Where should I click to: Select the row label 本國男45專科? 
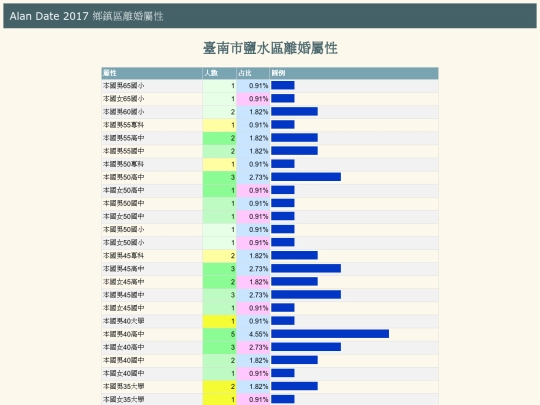pyautogui.click(x=124, y=256)
